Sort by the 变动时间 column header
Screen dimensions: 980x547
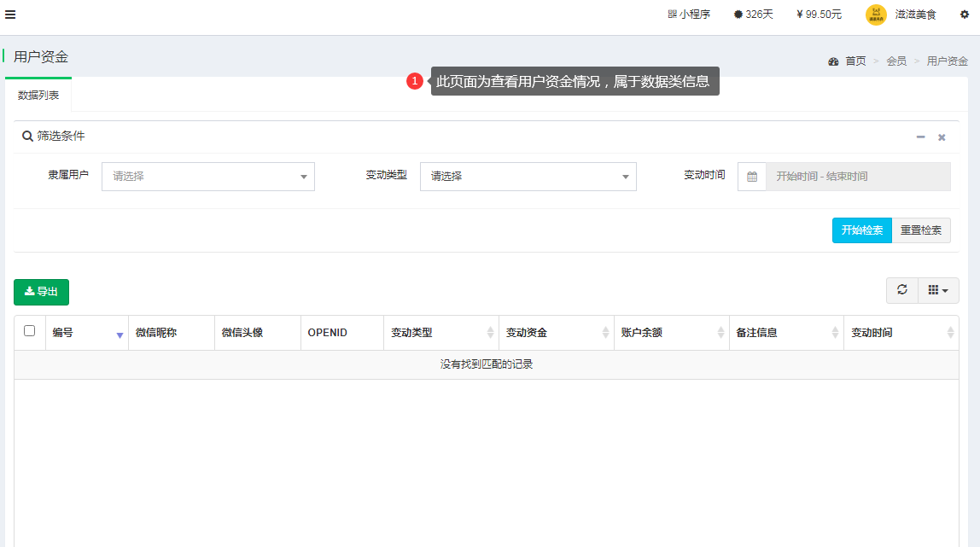coord(901,333)
